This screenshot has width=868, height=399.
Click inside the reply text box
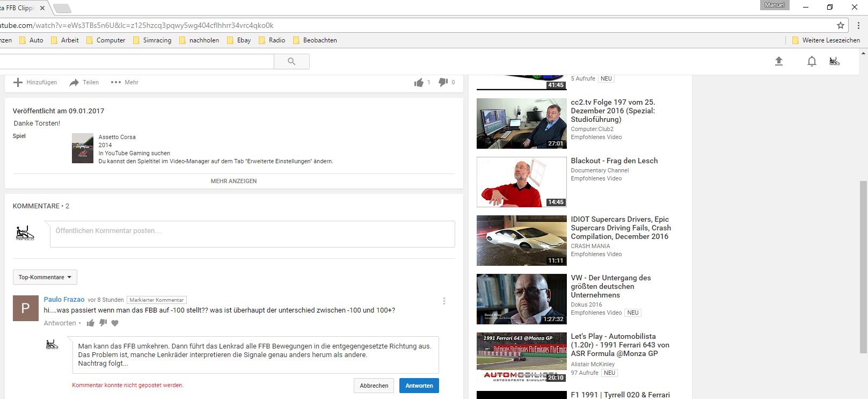256,355
